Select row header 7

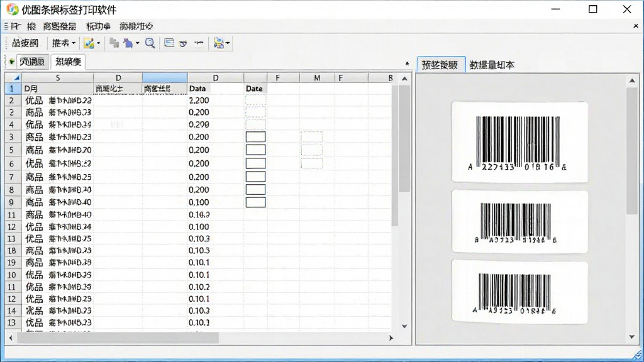pos(11,177)
